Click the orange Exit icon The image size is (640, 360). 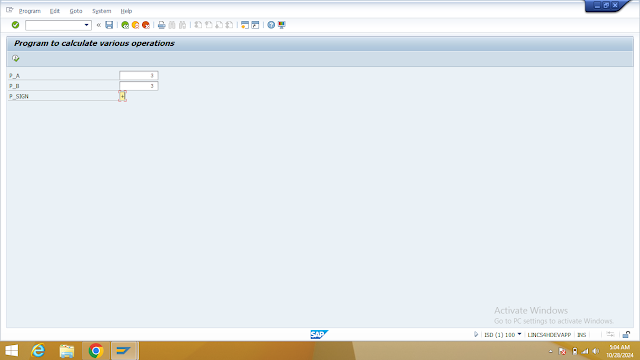point(135,25)
